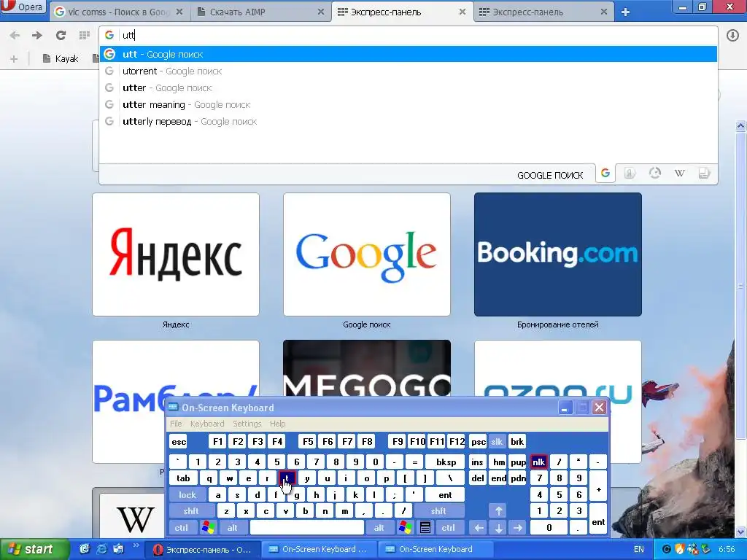This screenshot has height=560, width=747.
Task: Switch to the Opera Экспресс-панель taskbar button
Action: (204, 550)
